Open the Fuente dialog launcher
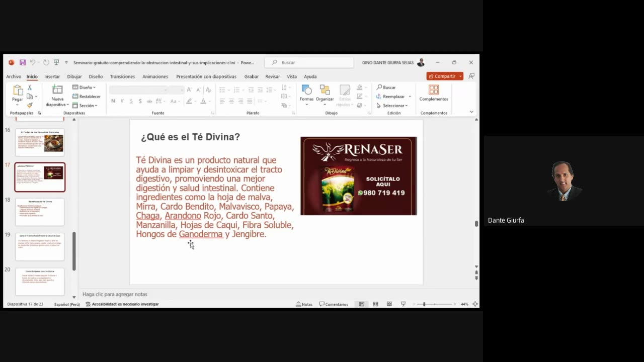This screenshot has height=362, width=644. point(212,113)
